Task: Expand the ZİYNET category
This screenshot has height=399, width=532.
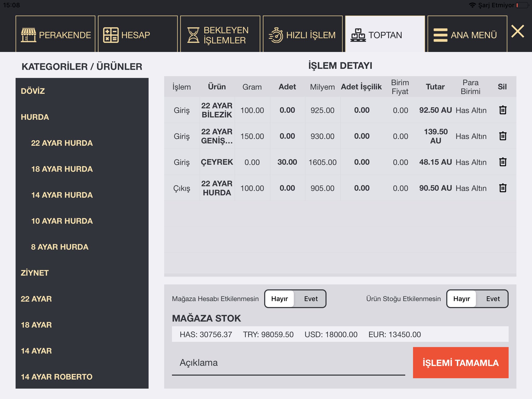Action: click(x=82, y=273)
